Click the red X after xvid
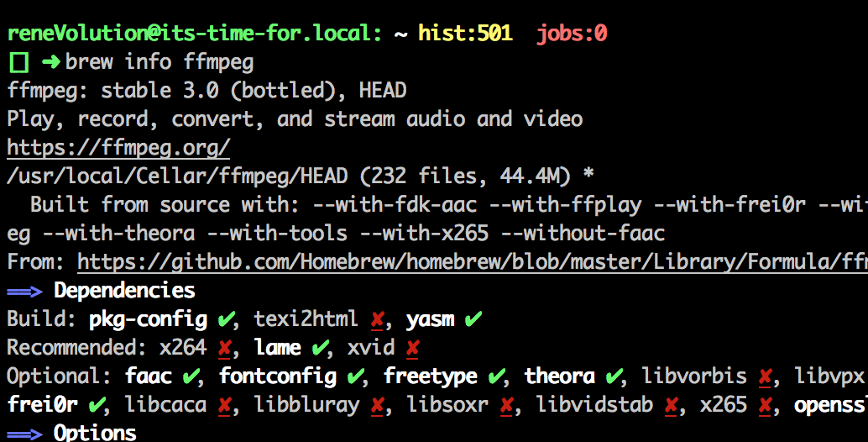The height and width of the screenshot is (442, 868). click(x=412, y=349)
